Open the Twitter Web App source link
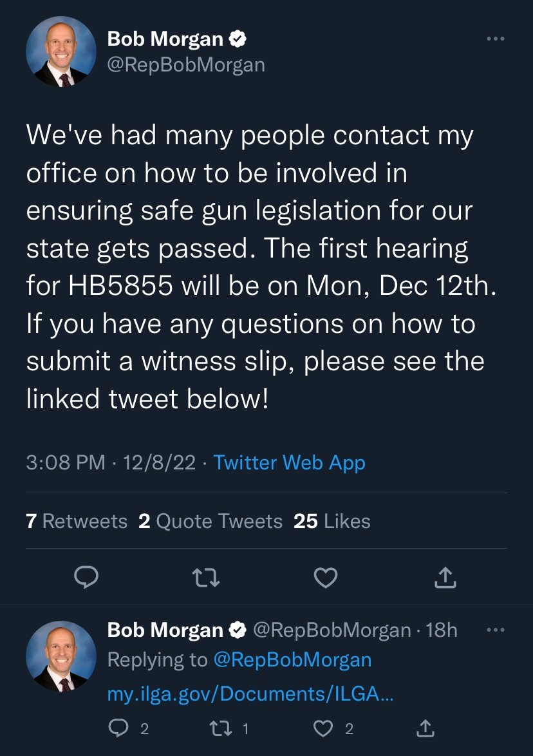This screenshot has height=756, width=533. [x=289, y=462]
